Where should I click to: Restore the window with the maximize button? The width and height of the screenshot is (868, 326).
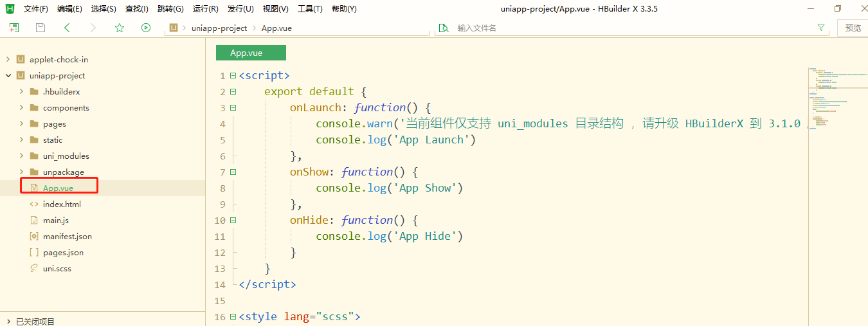click(837, 8)
